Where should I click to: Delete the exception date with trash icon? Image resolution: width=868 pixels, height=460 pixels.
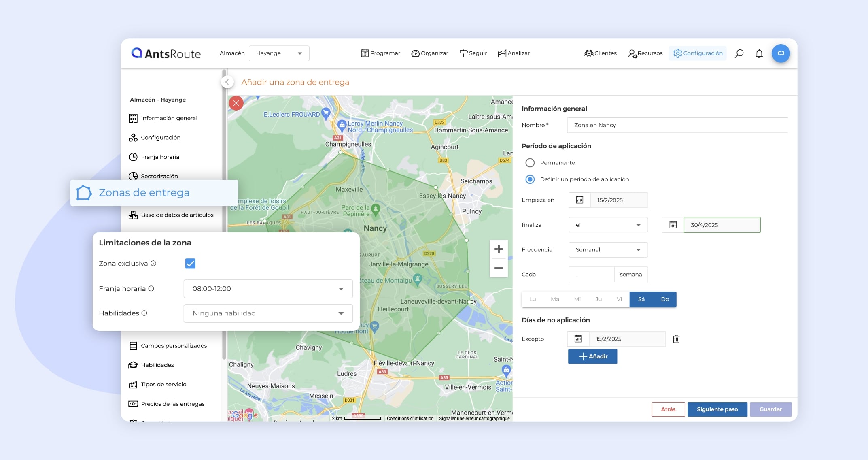tap(676, 339)
